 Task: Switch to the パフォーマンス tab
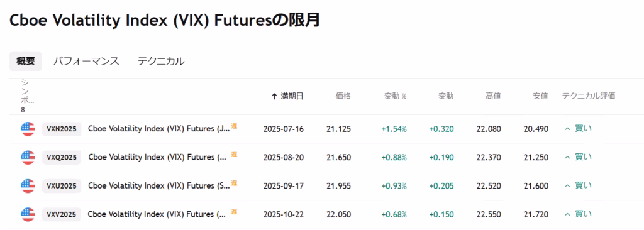point(86,61)
